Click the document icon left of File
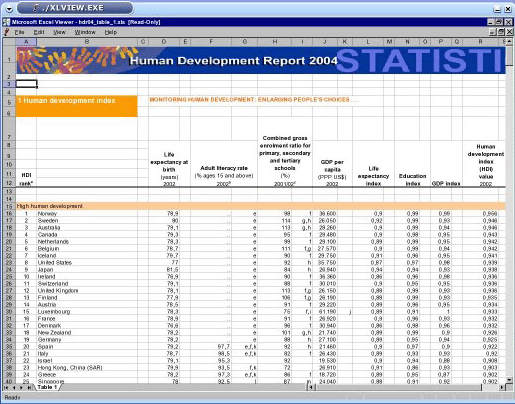 [7, 32]
